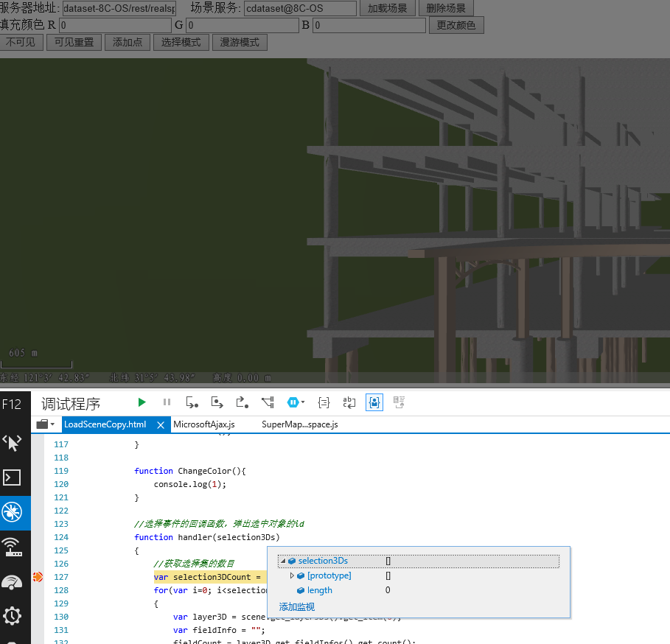Click the source map toggle icon
This screenshot has width=670, height=644.
[399, 402]
